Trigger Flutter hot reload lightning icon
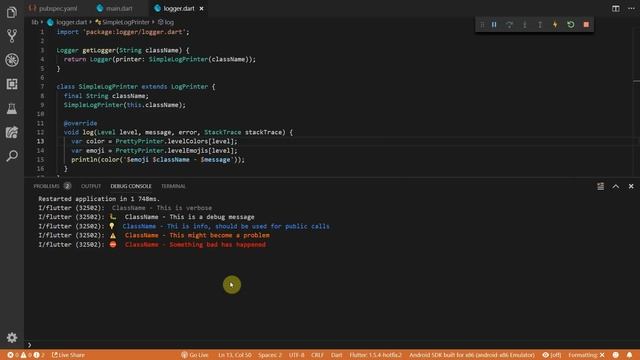Viewport: 640px width, 360px height. click(555, 24)
